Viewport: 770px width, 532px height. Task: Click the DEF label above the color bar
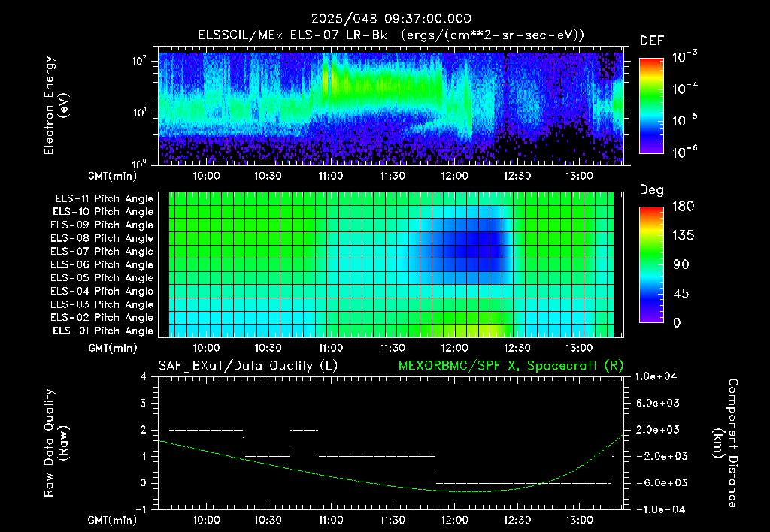point(652,41)
